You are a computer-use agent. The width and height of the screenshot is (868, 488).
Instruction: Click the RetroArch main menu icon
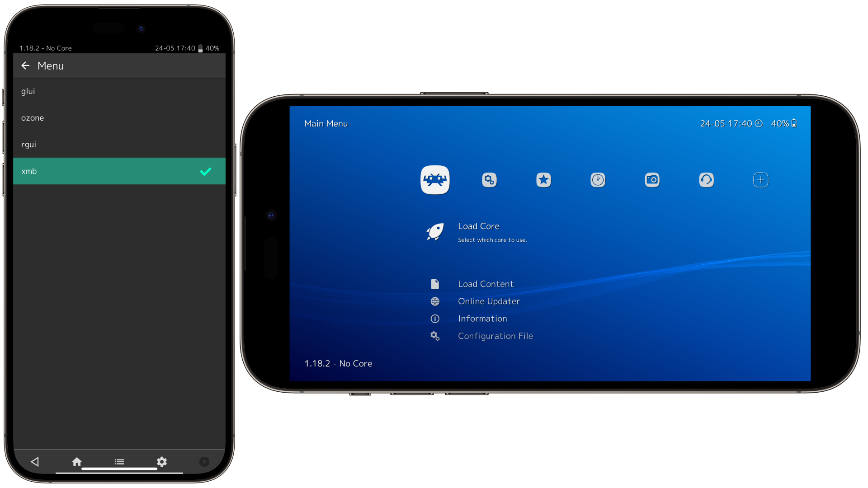point(435,180)
